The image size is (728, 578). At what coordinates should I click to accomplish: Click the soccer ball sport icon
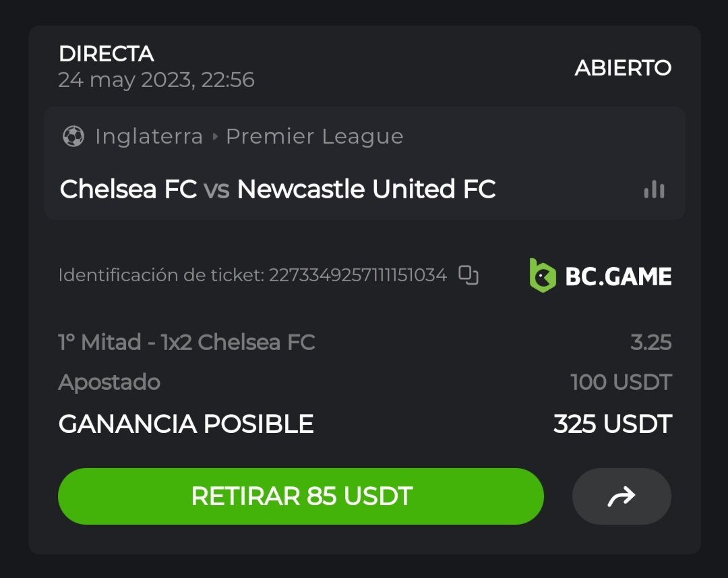(73, 137)
